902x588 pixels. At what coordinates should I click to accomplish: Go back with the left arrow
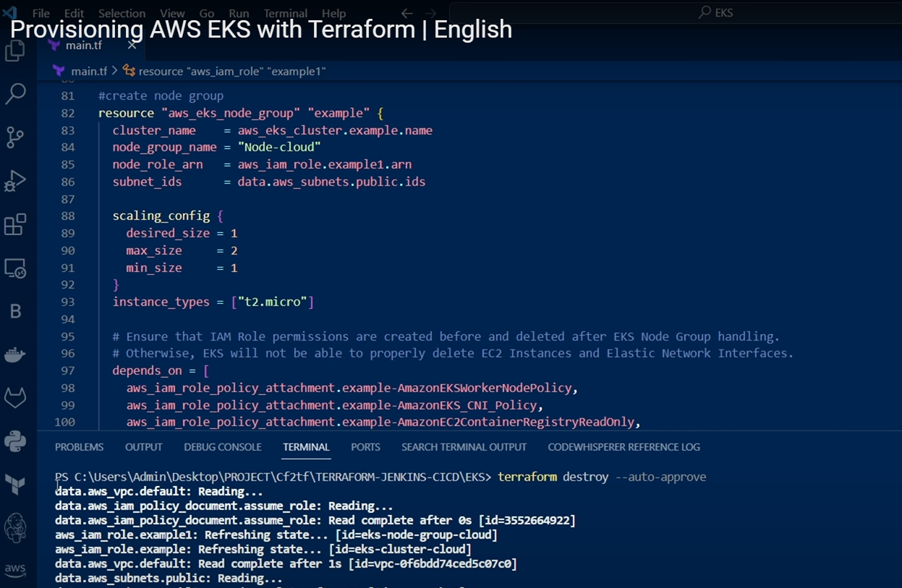(x=407, y=13)
